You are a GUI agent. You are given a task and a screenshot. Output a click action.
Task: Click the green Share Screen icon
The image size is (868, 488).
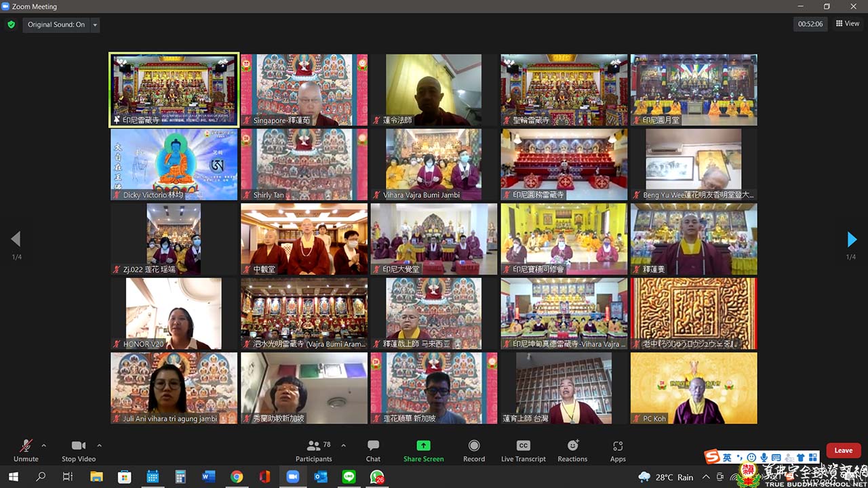click(x=423, y=445)
